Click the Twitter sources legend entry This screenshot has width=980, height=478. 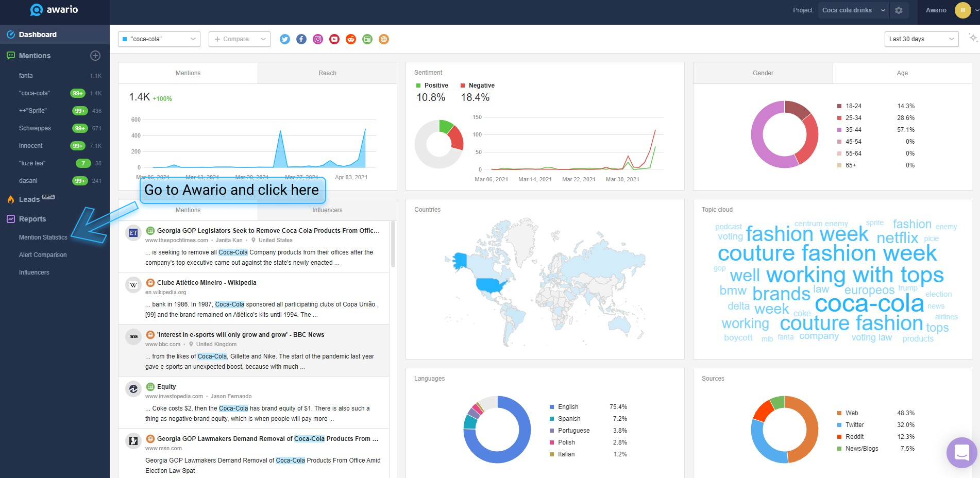[854, 425]
